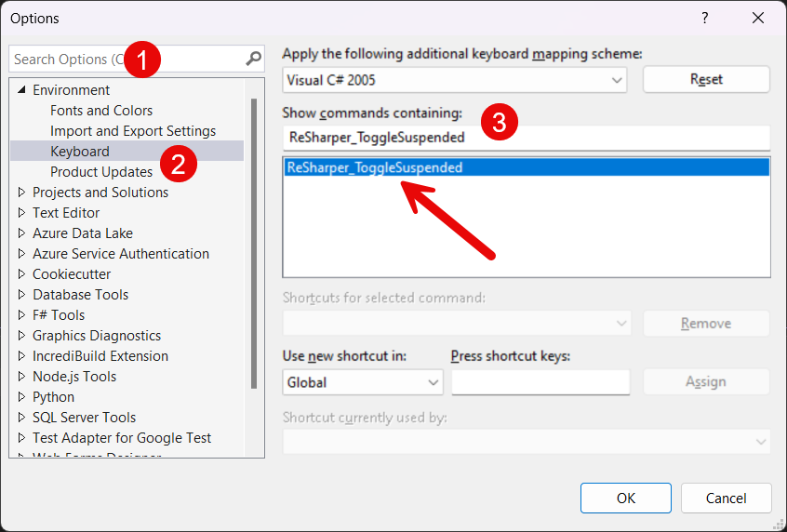Image resolution: width=787 pixels, height=532 pixels.
Task: Click the search magnifier icon in Search Options
Action: tap(253, 59)
